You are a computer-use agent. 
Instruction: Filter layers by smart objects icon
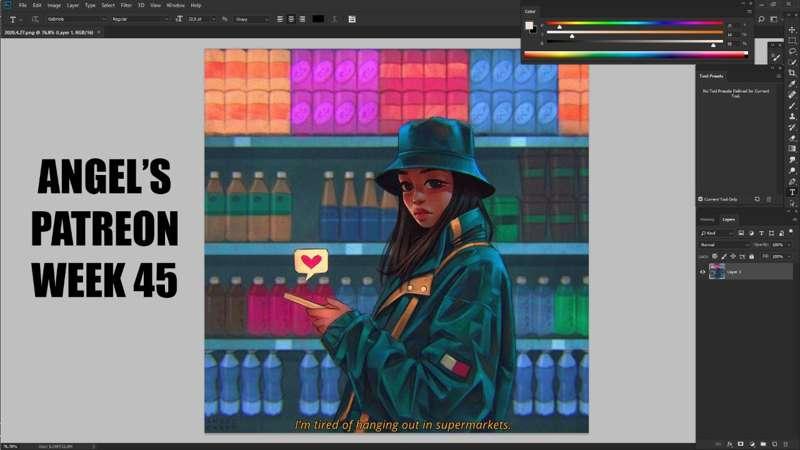tap(781, 233)
